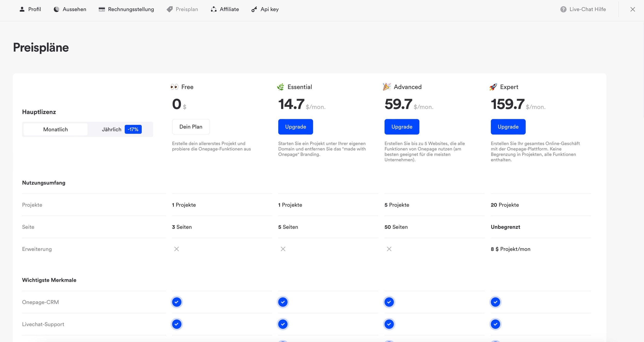
Task: Close the settings panel with X
Action: 632,9
